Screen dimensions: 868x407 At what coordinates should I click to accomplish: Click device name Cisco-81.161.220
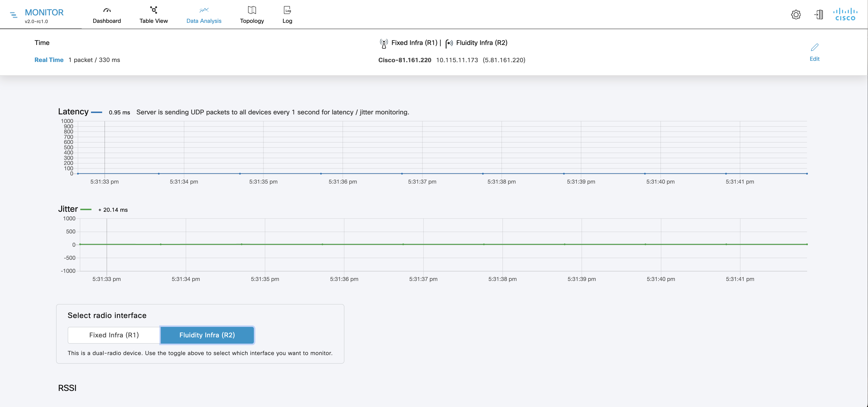click(x=405, y=60)
